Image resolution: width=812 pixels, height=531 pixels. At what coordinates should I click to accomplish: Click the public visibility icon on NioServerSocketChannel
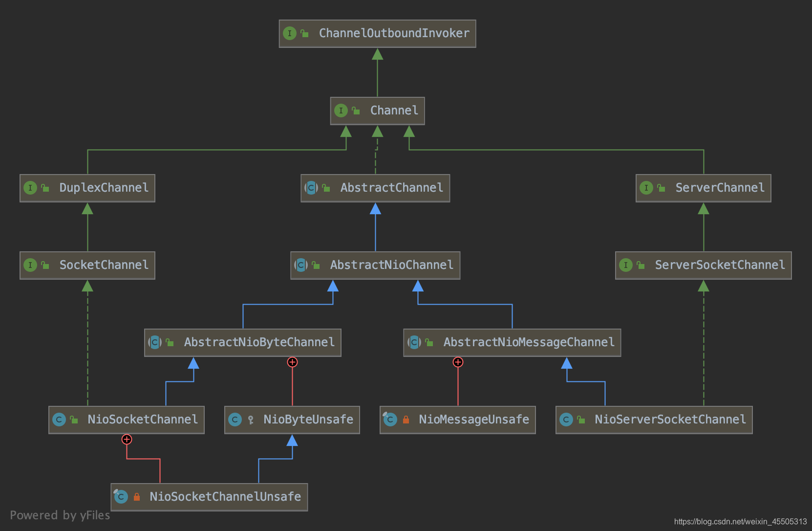click(581, 420)
